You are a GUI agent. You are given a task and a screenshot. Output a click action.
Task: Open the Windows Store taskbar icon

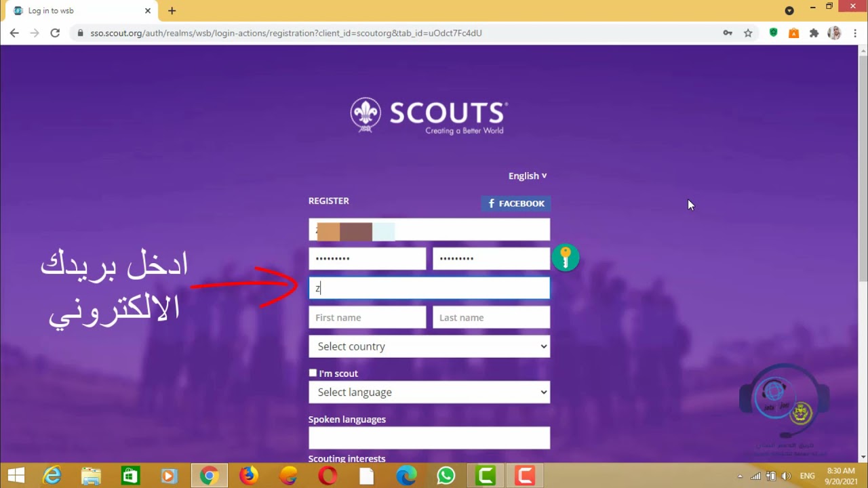click(x=130, y=476)
